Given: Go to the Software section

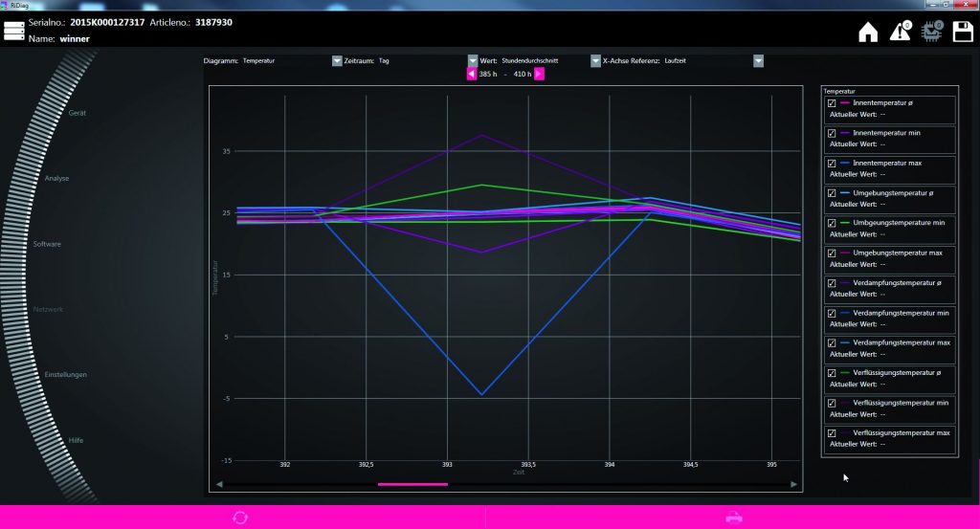Looking at the screenshot, I should 47,244.
